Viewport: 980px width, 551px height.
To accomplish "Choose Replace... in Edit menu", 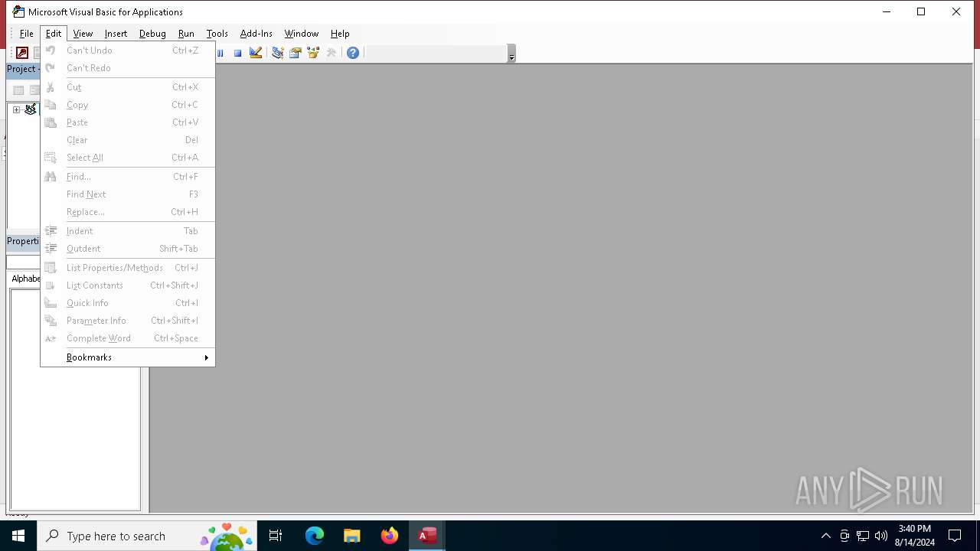I will tap(128, 212).
